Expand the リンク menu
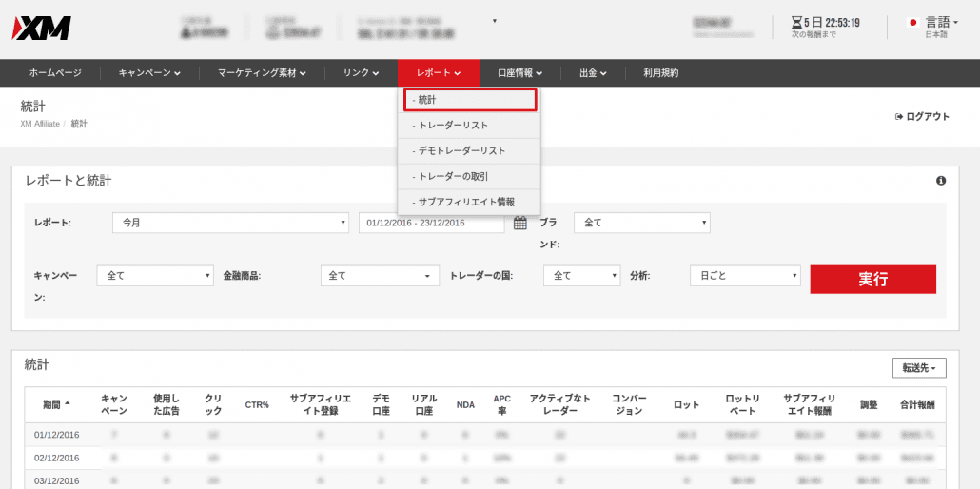The width and height of the screenshot is (980, 489). coord(362,73)
